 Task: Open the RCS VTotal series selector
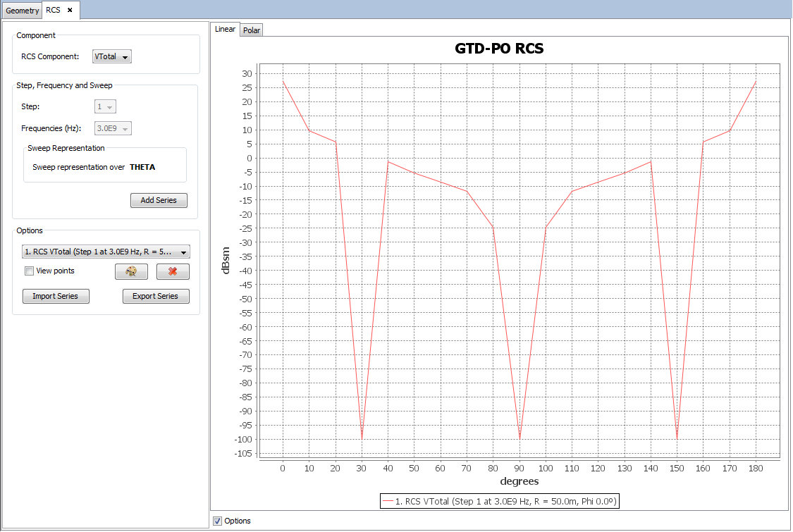point(106,252)
